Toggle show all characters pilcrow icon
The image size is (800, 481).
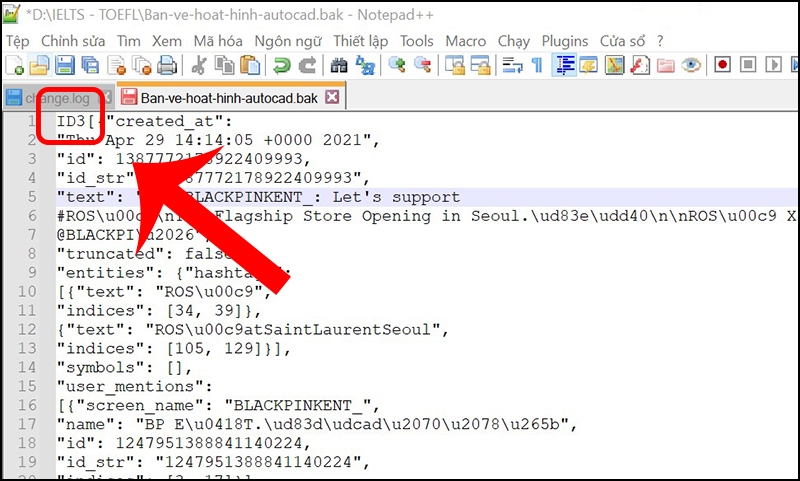[537, 65]
